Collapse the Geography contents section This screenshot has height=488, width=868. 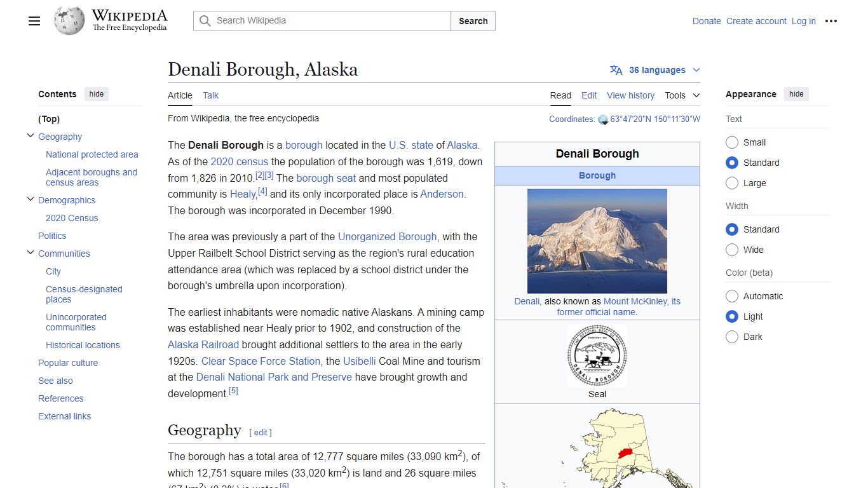click(x=30, y=136)
